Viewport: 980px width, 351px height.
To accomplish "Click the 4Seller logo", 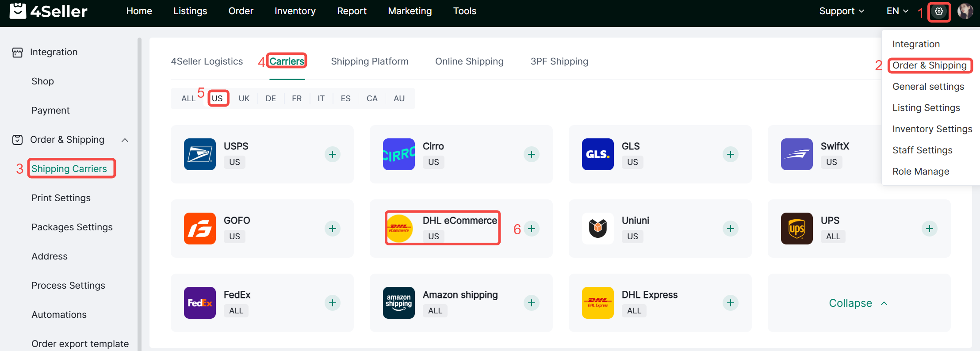I will tap(49, 11).
